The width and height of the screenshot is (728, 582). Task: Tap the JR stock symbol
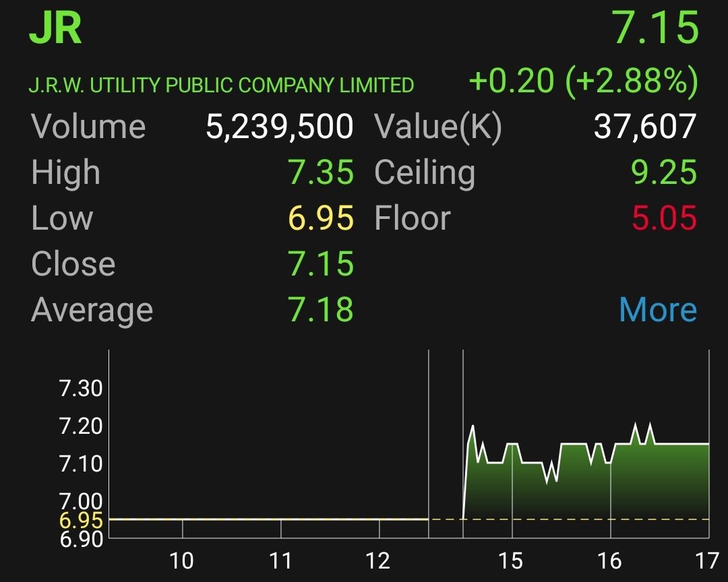[56, 28]
